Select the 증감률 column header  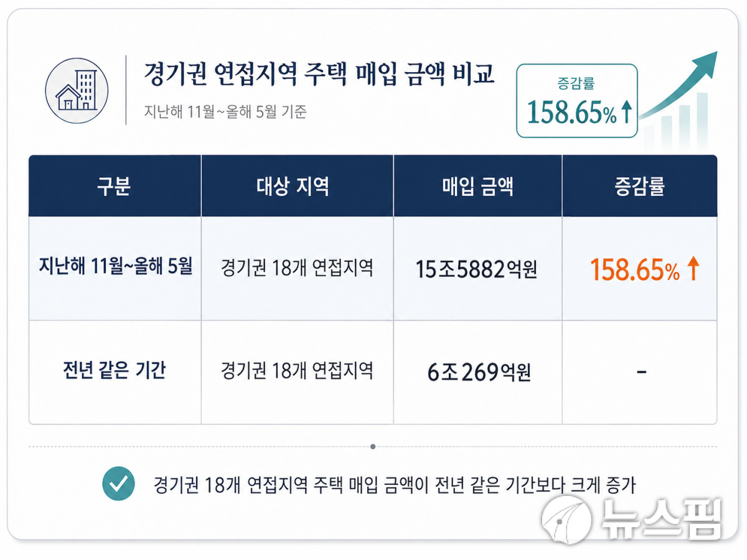640,186
